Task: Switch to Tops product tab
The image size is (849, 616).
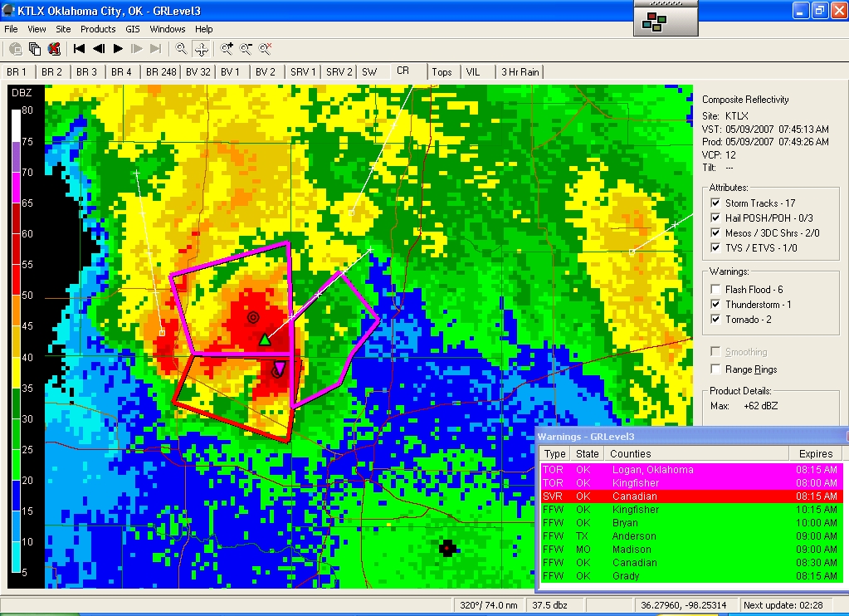Action: [442, 72]
